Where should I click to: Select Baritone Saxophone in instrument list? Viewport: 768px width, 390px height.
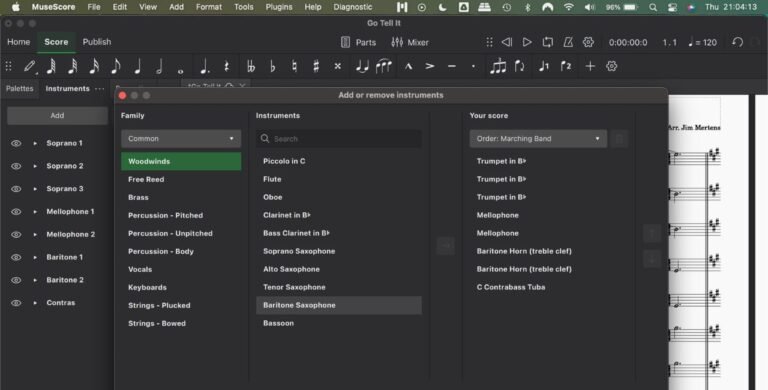pos(339,305)
